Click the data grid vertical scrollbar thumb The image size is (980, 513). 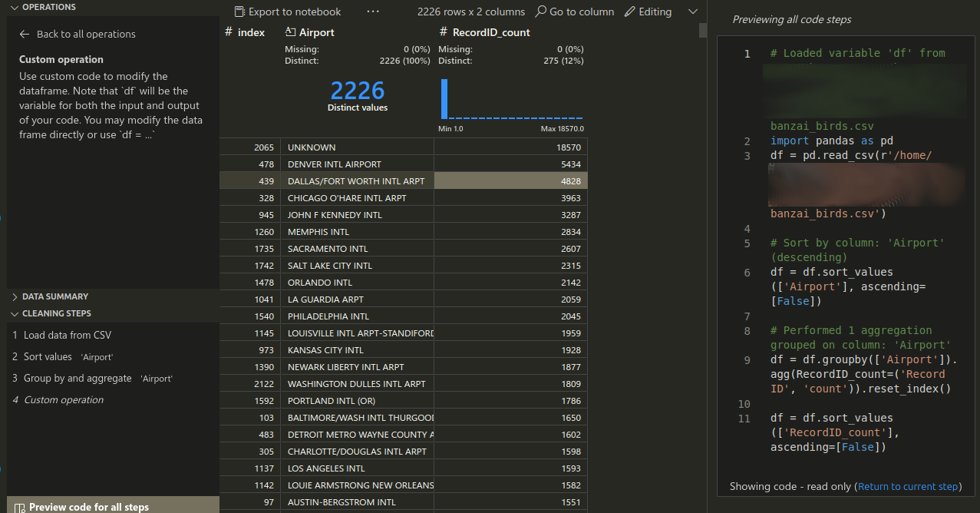[x=703, y=30]
